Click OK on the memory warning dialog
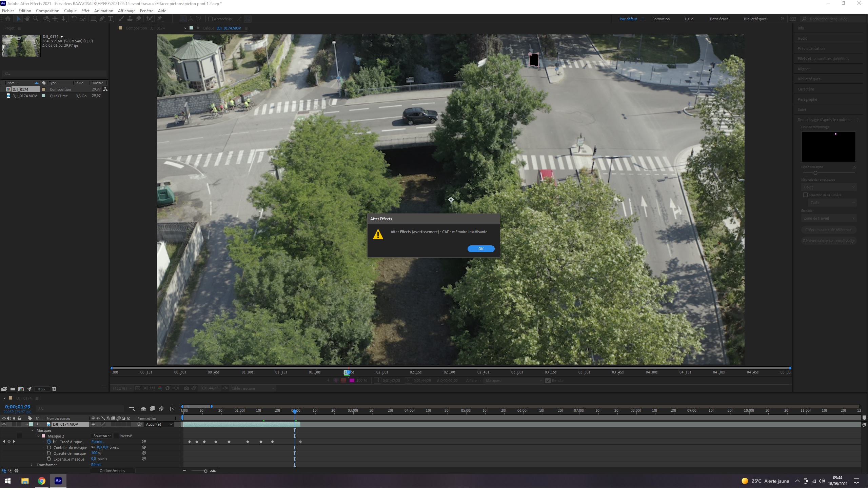 (x=481, y=248)
